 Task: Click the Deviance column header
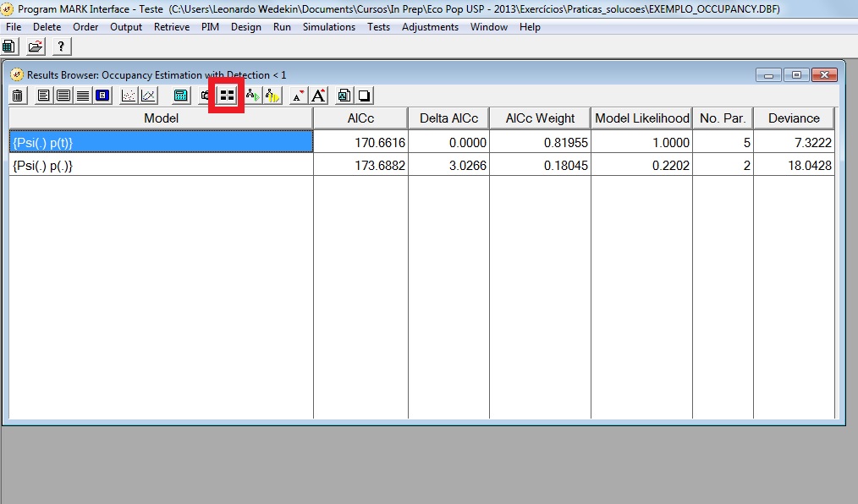[794, 118]
